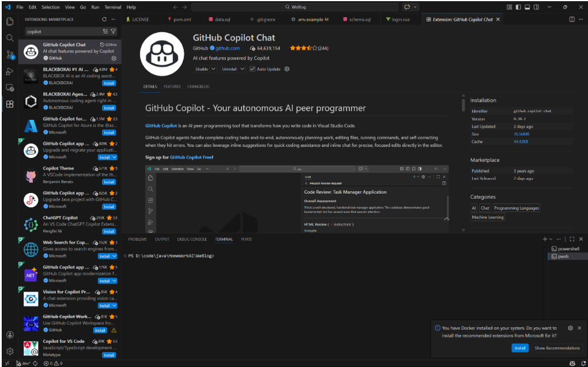Screen dimensions: 588x367
Task: Toggle the Auto Update checkbox
Action: point(252,69)
